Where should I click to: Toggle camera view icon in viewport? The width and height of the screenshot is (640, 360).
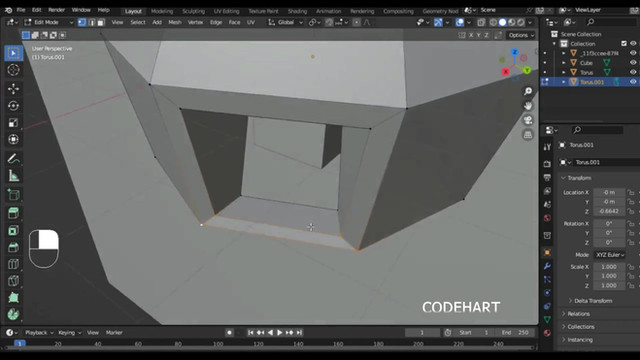tap(528, 120)
